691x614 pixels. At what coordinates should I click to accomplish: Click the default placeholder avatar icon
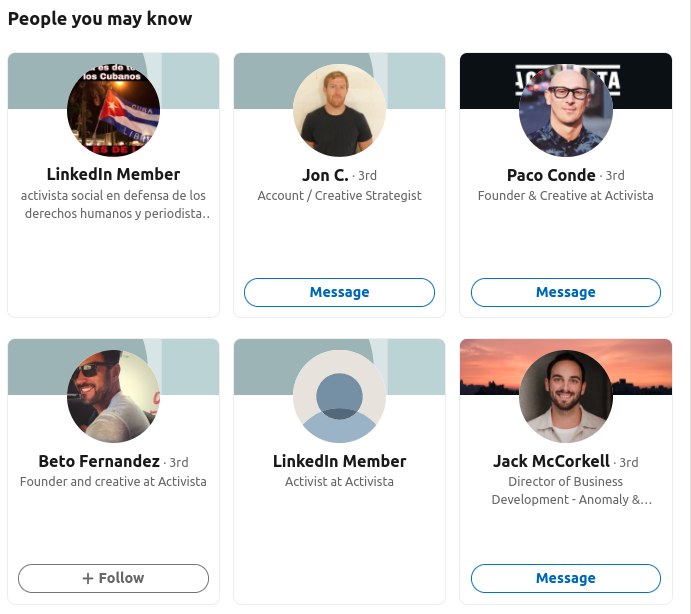click(339, 397)
